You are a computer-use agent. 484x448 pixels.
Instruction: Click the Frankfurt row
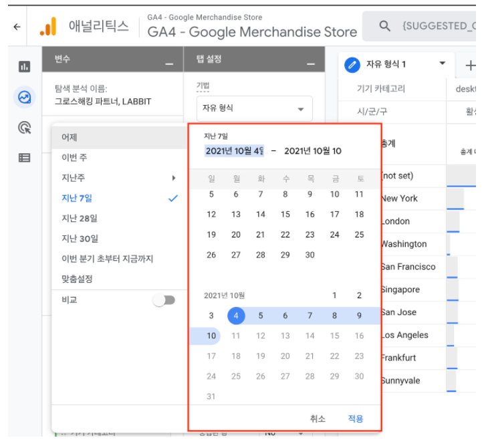pyautogui.click(x=429, y=358)
